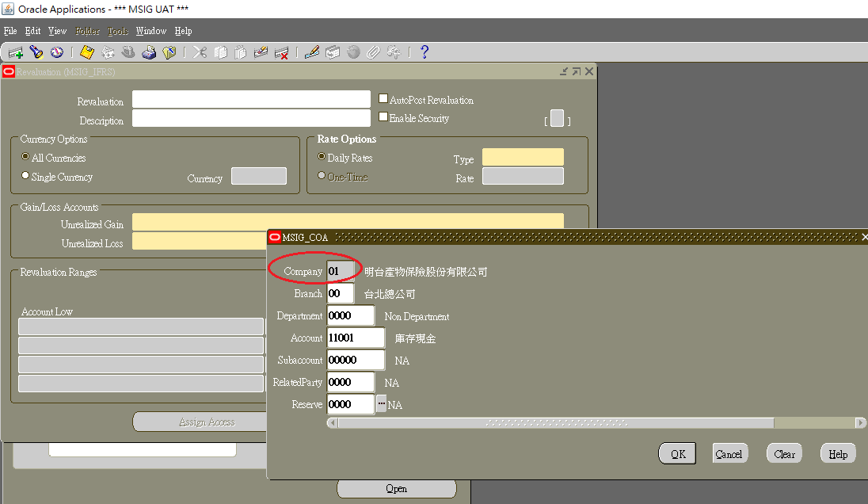Click the Unrealized Loss account field
Screen dimensions: 868x504
coord(200,241)
